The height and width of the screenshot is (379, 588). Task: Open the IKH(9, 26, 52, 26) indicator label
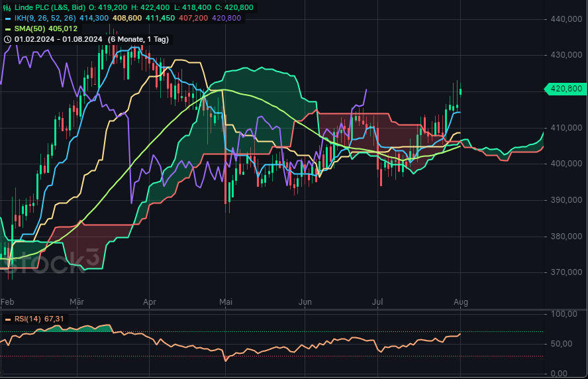pos(45,18)
